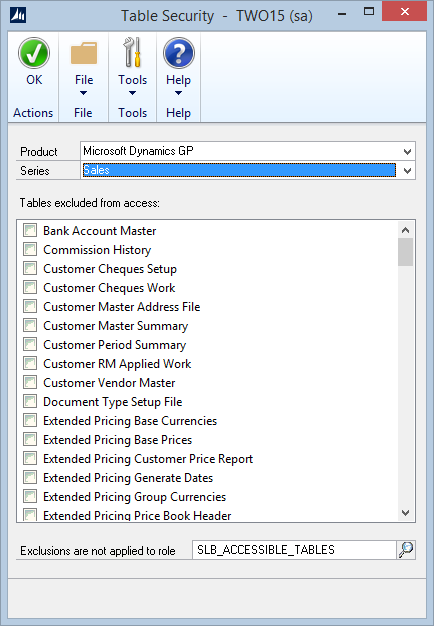The width and height of the screenshot is (434, 626).
Task: Select the Product field showing Microsoft Dynamics GP
Action: (248, 151)
